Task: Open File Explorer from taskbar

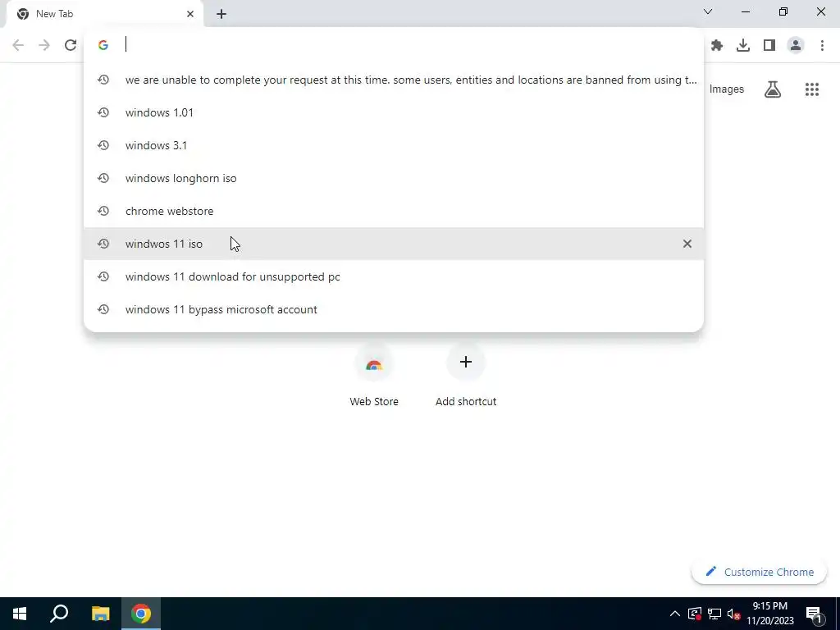Action: 100,614
